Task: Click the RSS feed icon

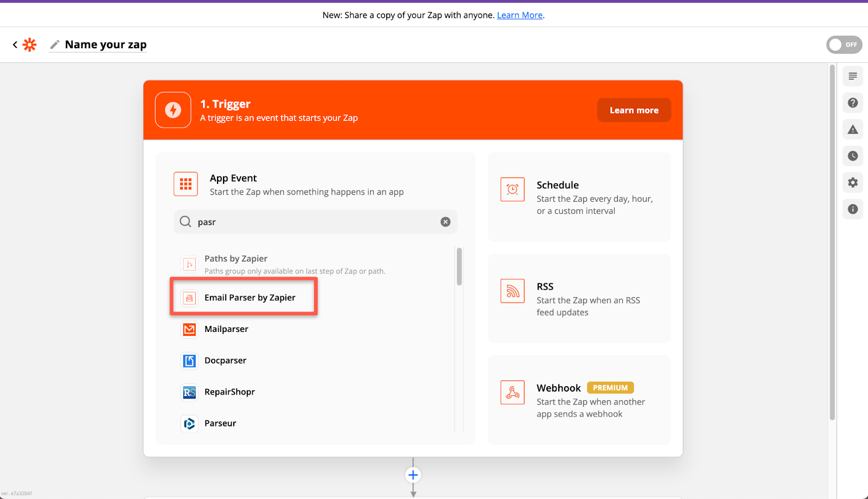Action: [x=513, y=291]
